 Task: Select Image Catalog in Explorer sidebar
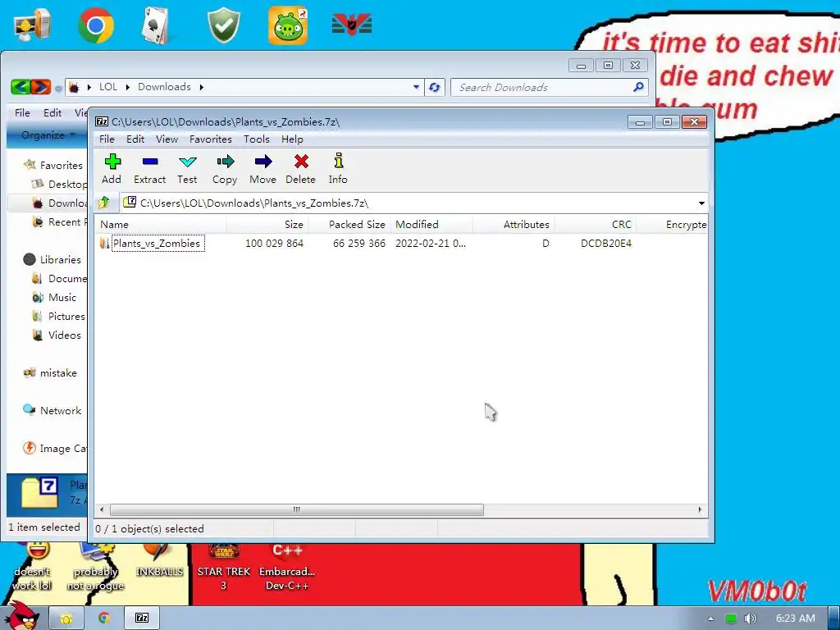(x=55, y=449)
